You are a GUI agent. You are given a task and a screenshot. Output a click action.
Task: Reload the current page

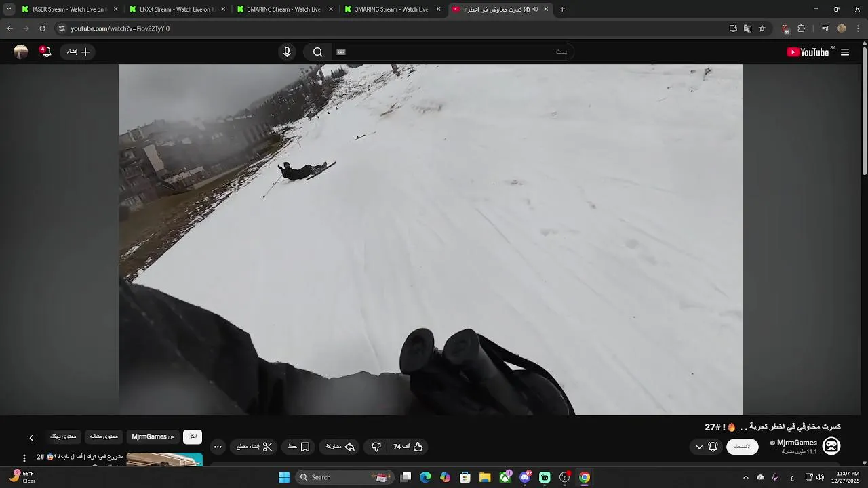click(x=42, y=28)
